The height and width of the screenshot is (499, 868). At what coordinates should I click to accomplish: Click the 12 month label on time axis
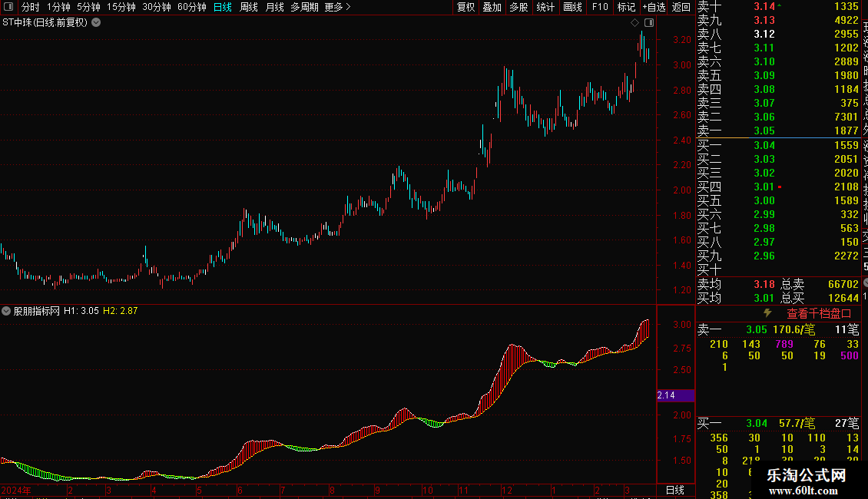(506, 490)
